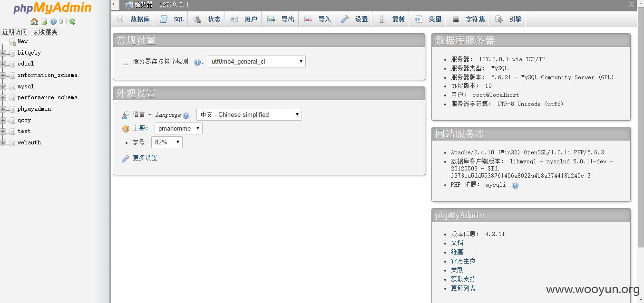Image resolution: width=644 pixels, height=303 pixels.
Task: Open the 字符集 tab
Action: click(468, 19)
